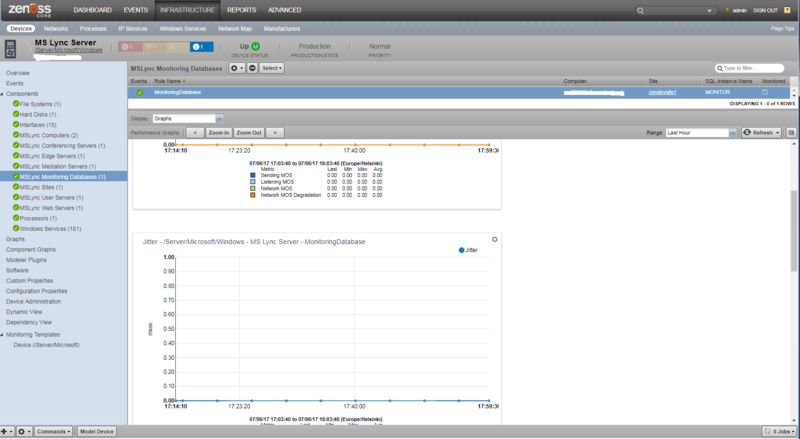Click the magnifier icon in the top search box
This screenshot has height=439, width=800.
640,10
